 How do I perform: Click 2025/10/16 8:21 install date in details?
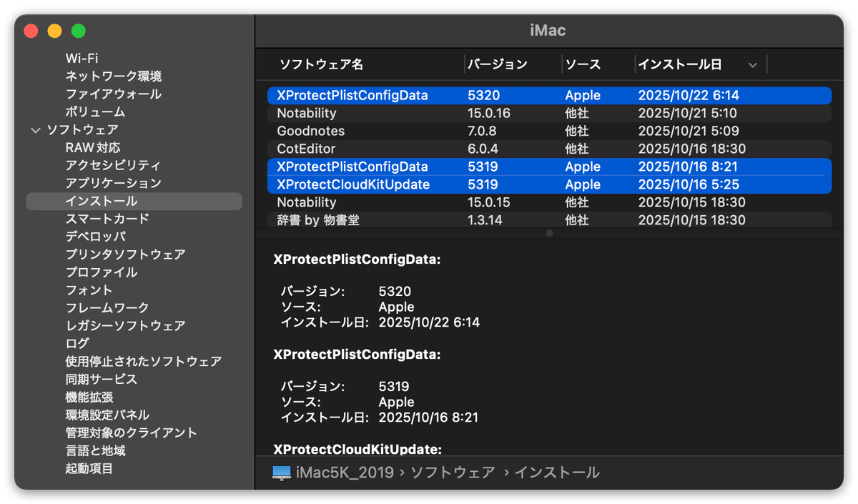[428, 417]
